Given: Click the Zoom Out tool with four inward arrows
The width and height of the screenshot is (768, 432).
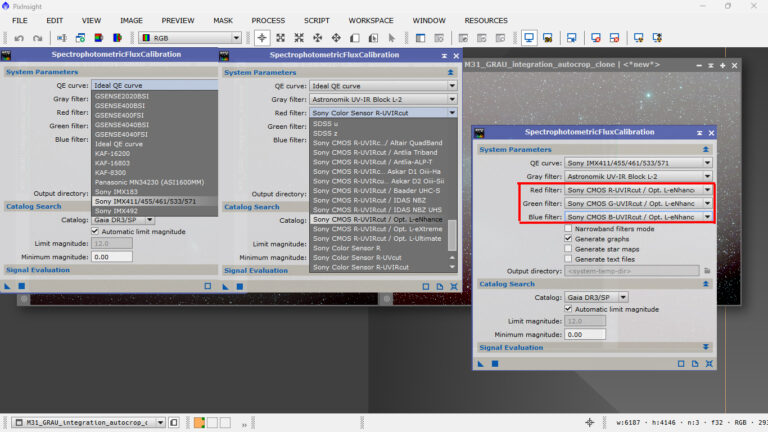Looking at the screenshot, I should tap(299, 38).
